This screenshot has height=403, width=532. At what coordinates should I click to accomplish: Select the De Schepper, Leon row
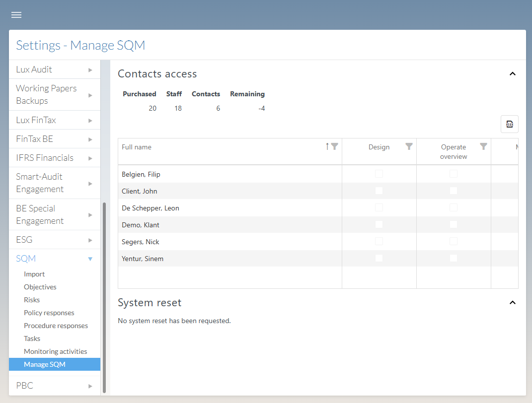point(318,207)
